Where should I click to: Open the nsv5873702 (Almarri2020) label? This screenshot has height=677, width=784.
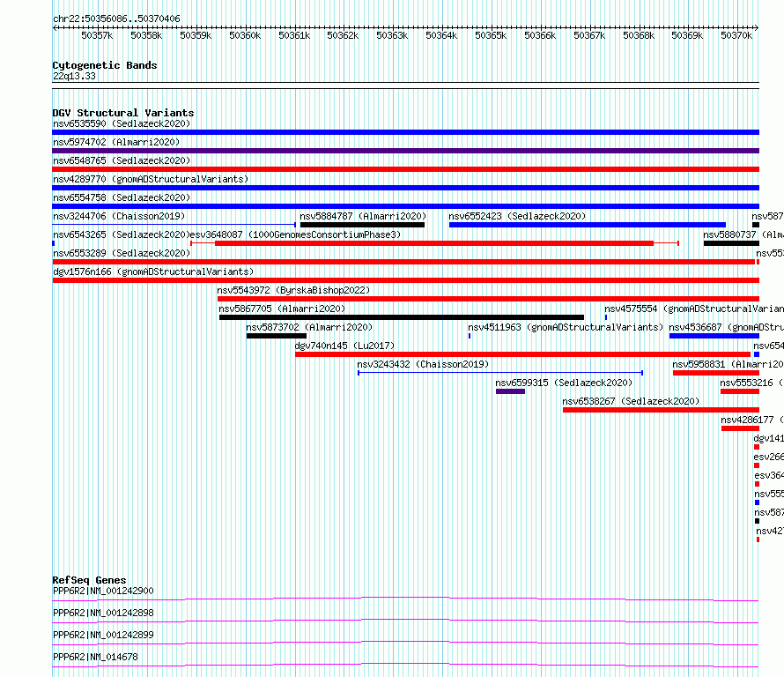309,327
